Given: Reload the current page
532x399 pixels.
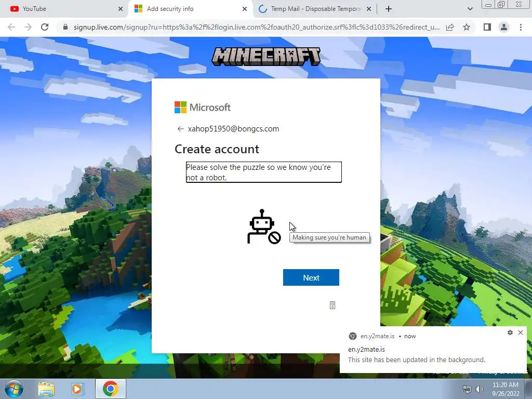Looking at the screenshot, I should pos(45,27).
